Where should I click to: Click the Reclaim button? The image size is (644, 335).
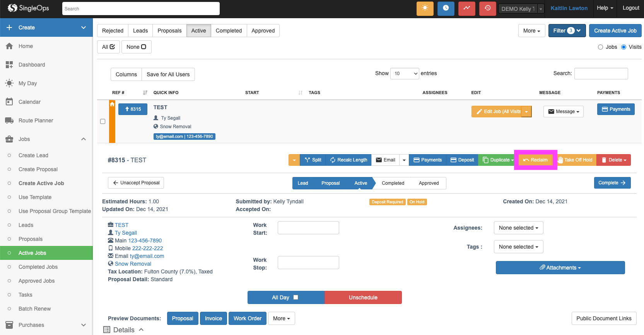[x=535, y=160]
